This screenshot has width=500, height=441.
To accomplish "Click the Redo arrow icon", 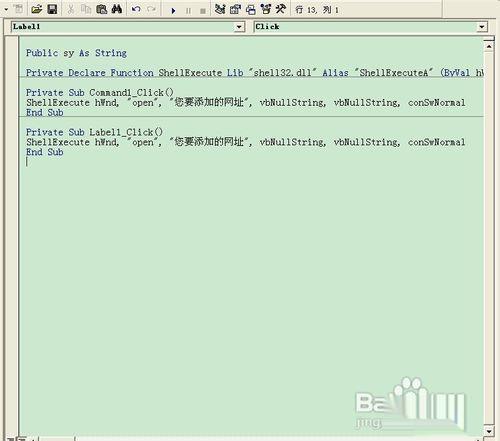I will [151, 9].
